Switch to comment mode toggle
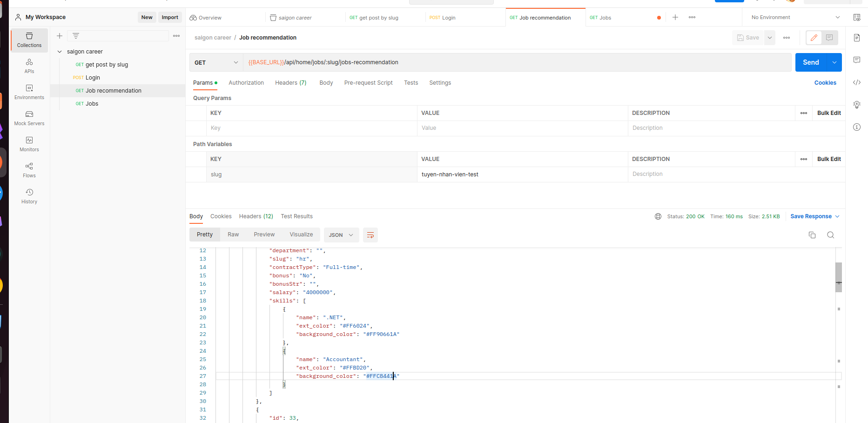 (829, 38)
